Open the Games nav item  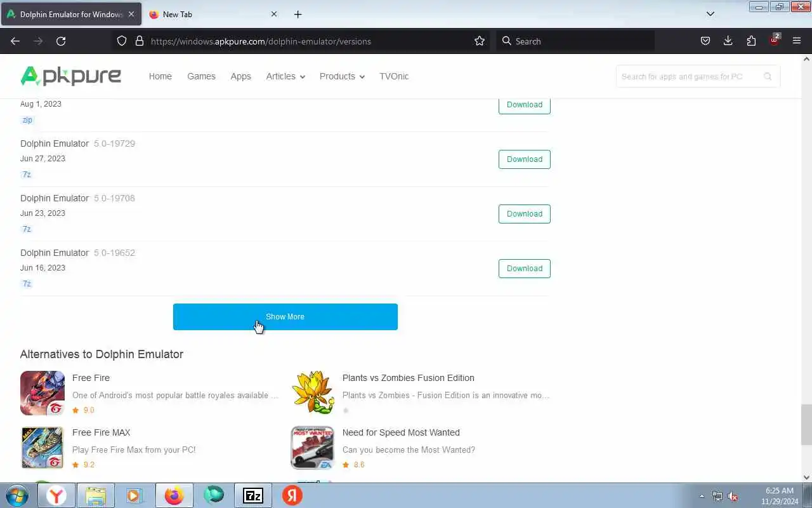201,76
